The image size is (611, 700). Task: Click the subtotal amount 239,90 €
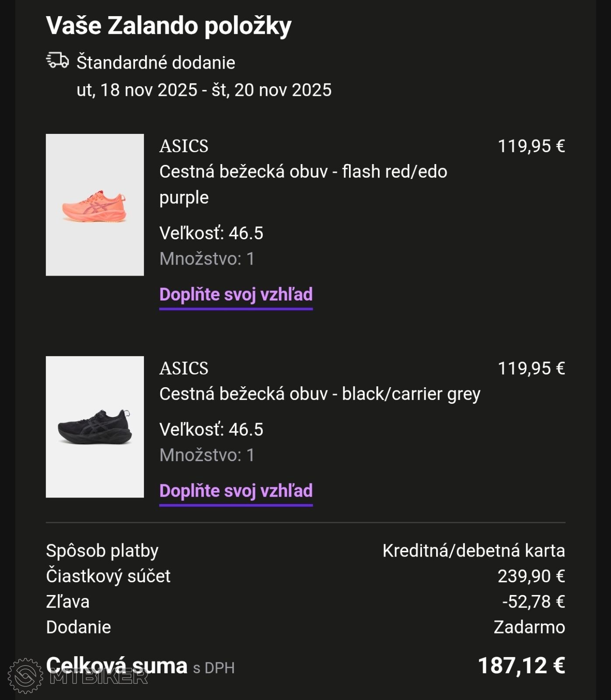pos(531,576)
